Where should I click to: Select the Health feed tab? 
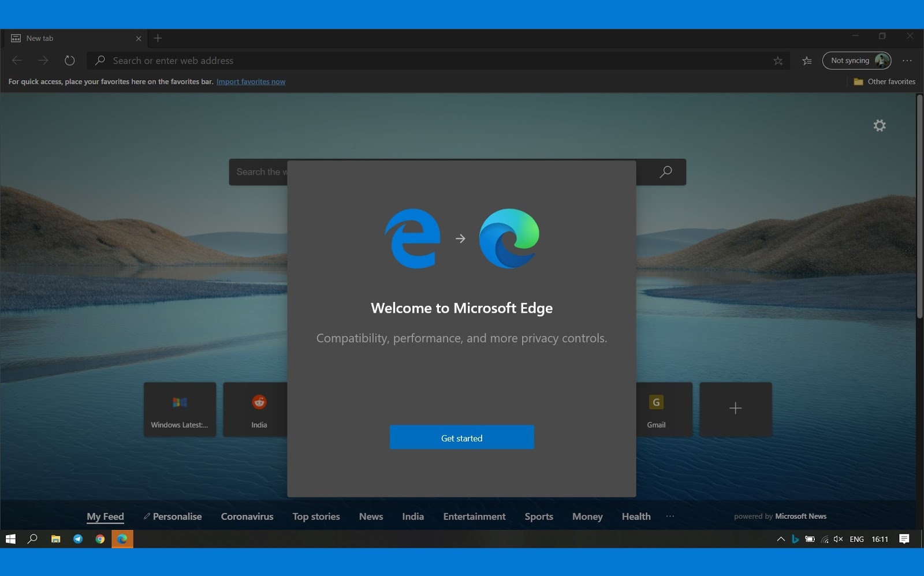[x=636, y=517]
